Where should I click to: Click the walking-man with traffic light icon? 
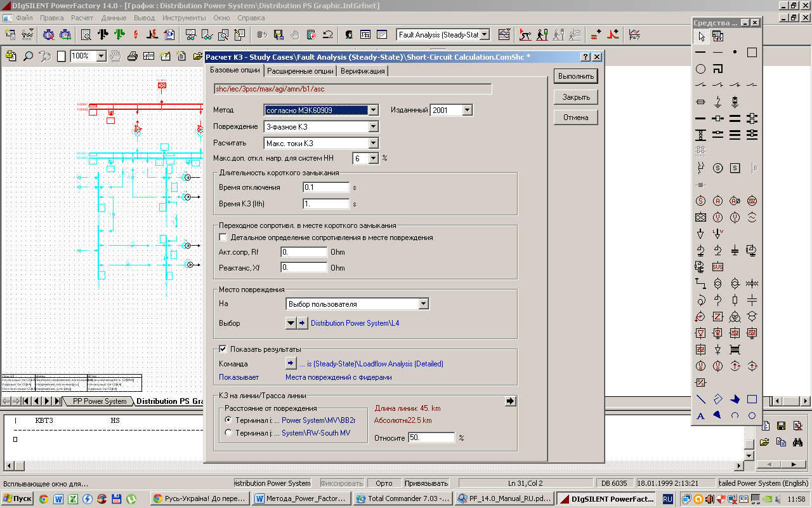[542, 34]
